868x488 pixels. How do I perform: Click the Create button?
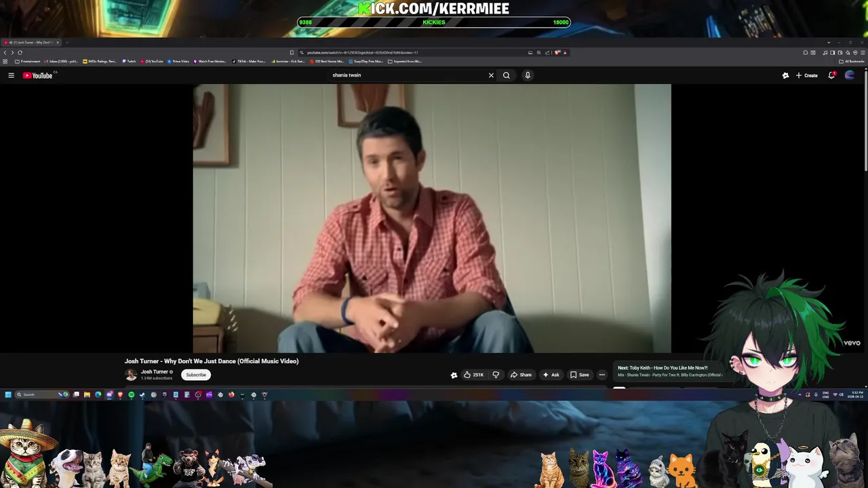pos(807,75)
